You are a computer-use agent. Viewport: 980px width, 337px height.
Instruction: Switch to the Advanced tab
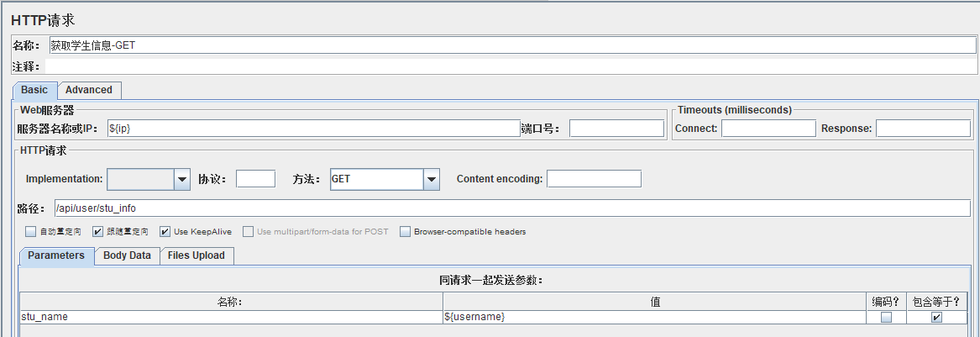tap(89, 90)
